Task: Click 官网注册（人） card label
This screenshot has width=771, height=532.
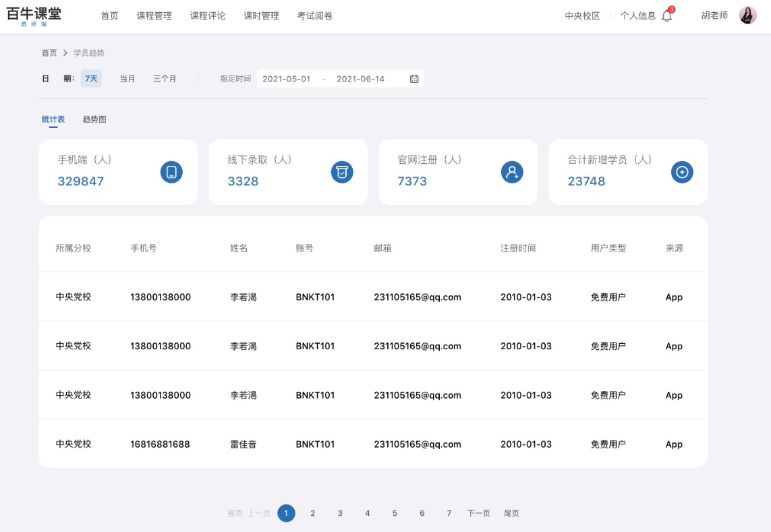Action: (x=429, y=160)
